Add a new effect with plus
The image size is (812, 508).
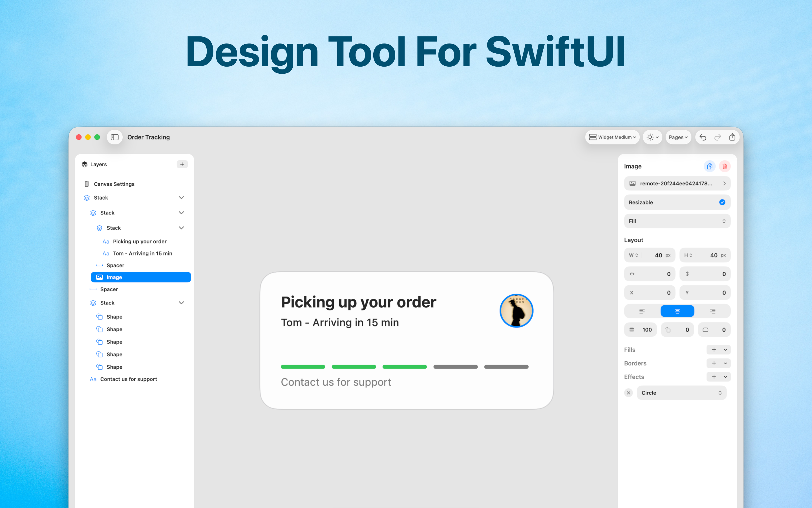coord(714,377)
